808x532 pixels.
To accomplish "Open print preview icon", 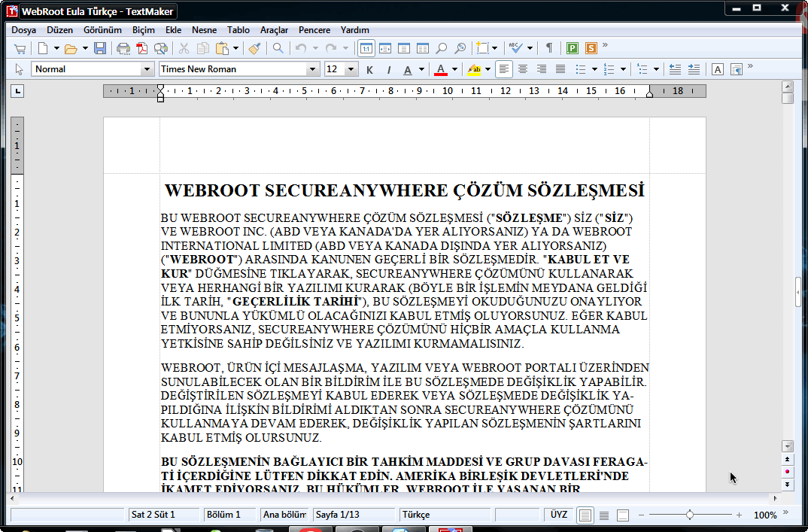I will (161, 48).
